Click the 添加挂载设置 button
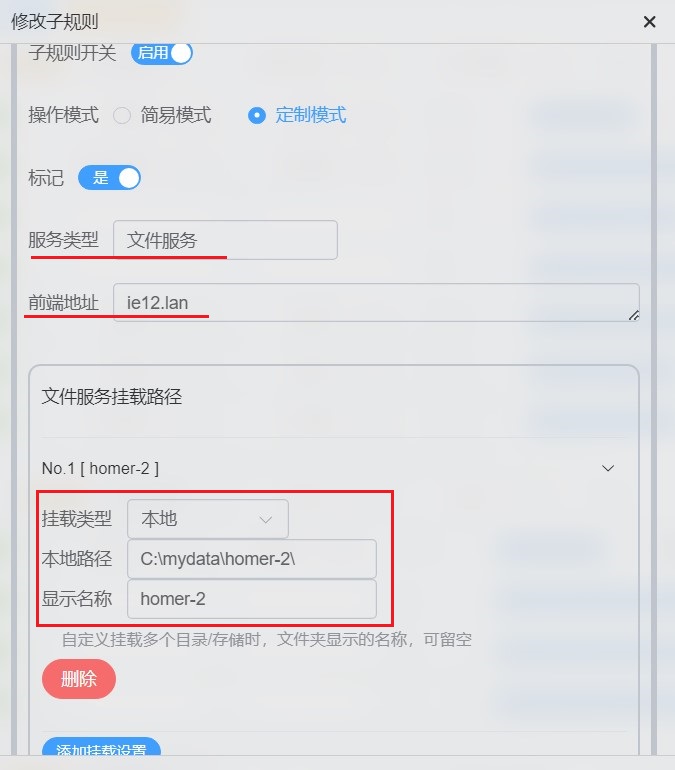The height and width of the screenshot is (770, 675). (101, 748)
